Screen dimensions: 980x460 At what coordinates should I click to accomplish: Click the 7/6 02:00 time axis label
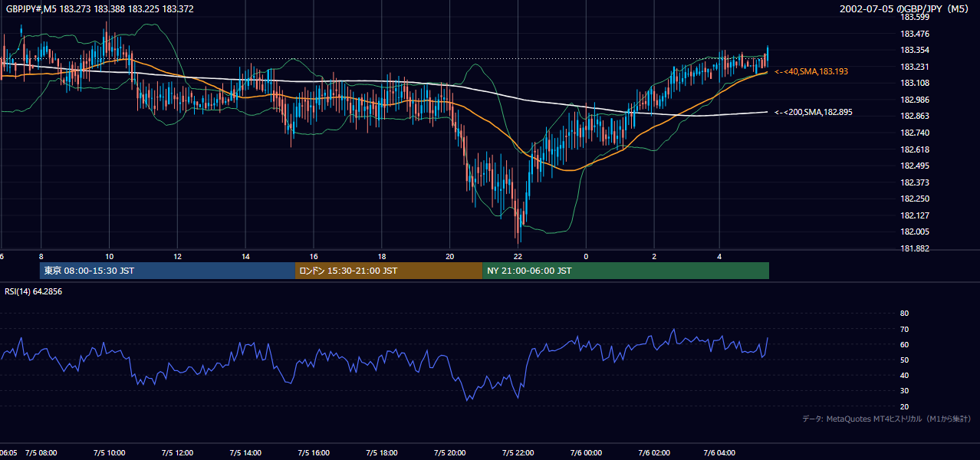pos(654,452)
